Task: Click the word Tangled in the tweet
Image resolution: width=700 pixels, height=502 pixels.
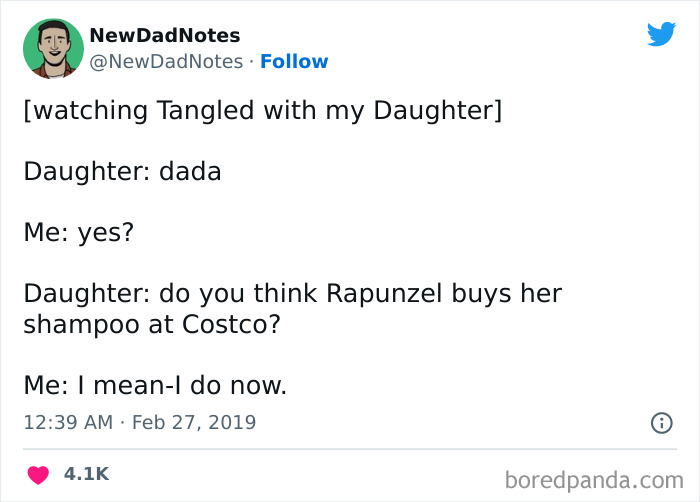Action: (x=205, y=110)
